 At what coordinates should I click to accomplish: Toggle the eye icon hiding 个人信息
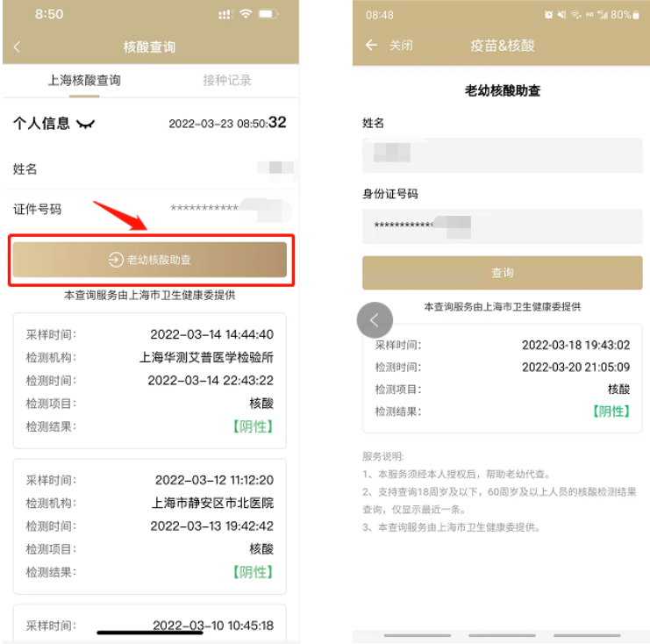coord(85,123)
